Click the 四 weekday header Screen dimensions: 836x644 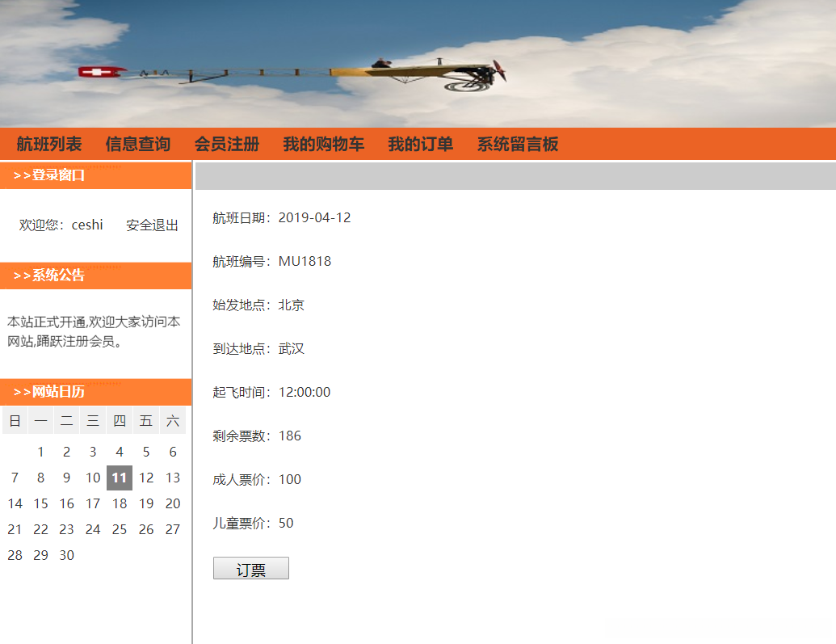(120, 421)
